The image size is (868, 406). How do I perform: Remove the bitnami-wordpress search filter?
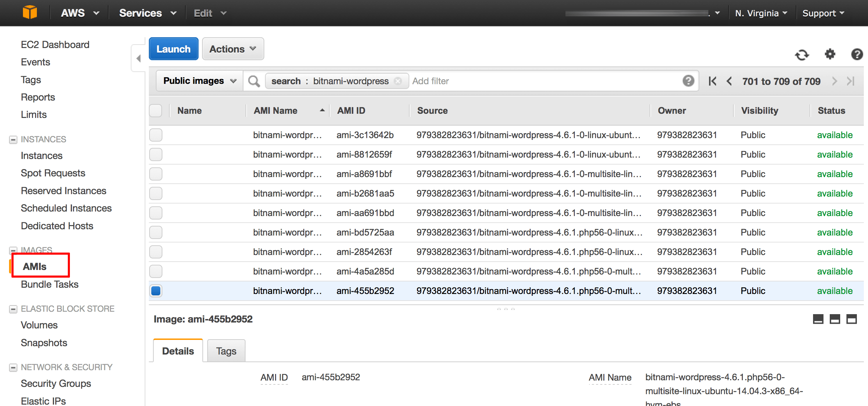[398, 81]
